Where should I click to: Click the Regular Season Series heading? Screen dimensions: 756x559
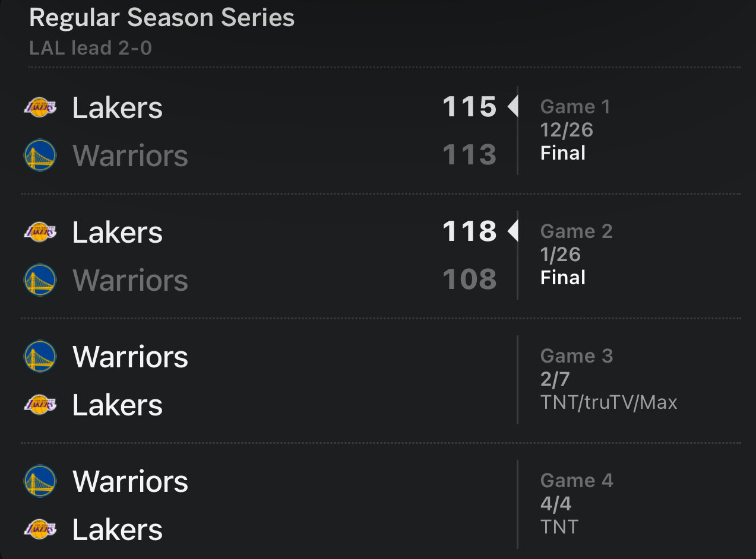coord(162,18)
